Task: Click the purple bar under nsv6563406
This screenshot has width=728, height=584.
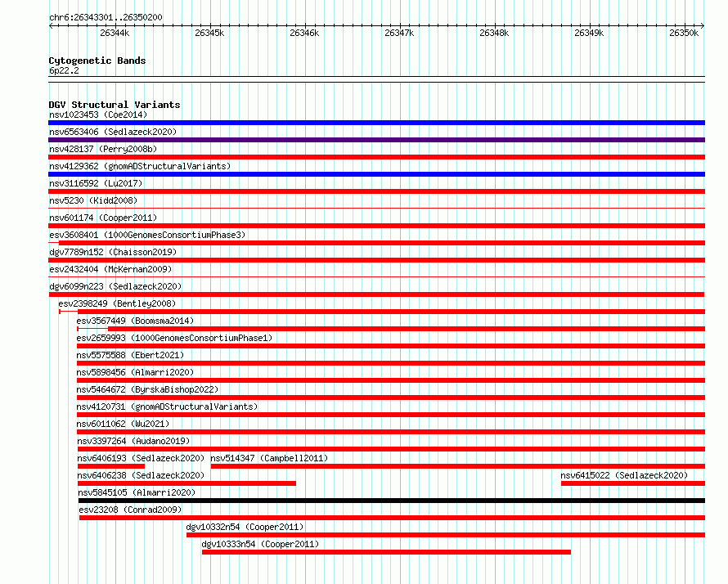Action: coord(376,140)
